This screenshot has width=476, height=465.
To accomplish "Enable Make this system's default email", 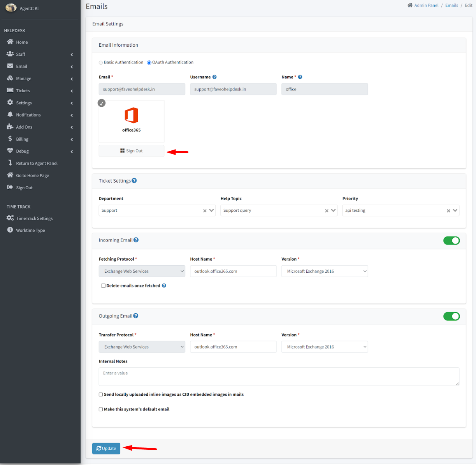I will 101,409.
